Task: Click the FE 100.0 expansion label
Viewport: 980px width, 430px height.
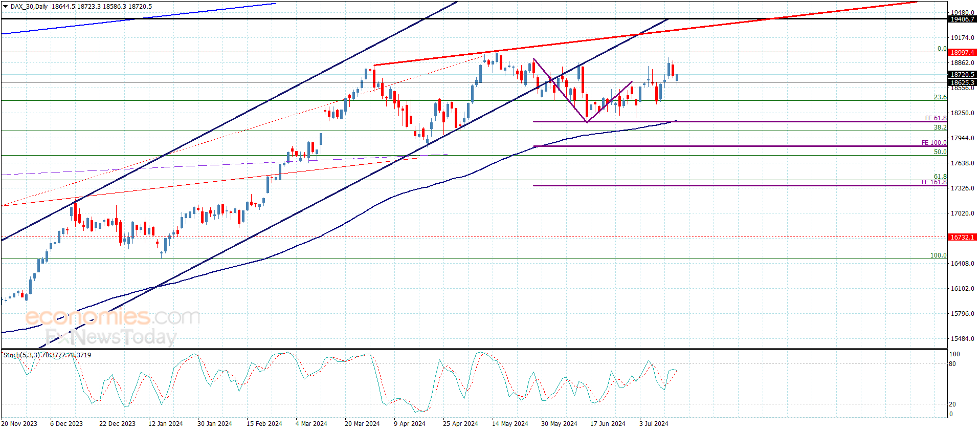Action: (x=934, y=143)
